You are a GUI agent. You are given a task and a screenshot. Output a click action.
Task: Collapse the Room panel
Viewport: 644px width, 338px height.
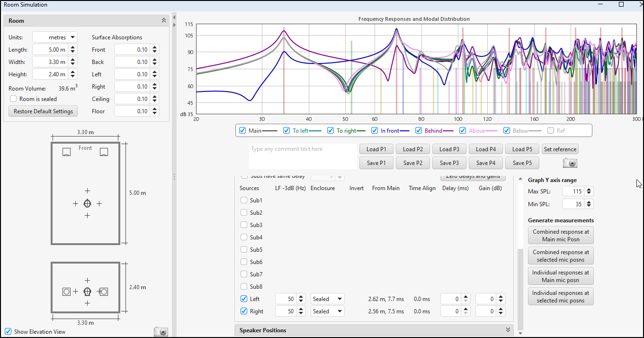[163, 21]
